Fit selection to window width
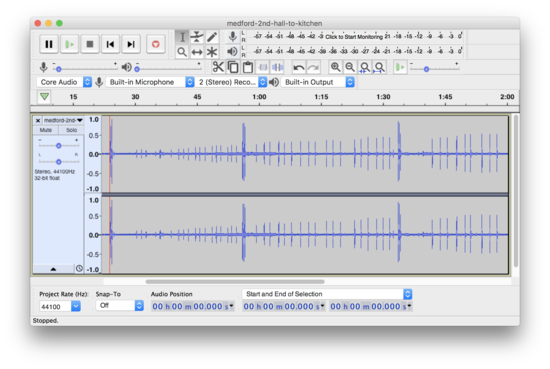The height and width of the screenshot is (369, 550). pyautogui.click(x=365, y=67)
